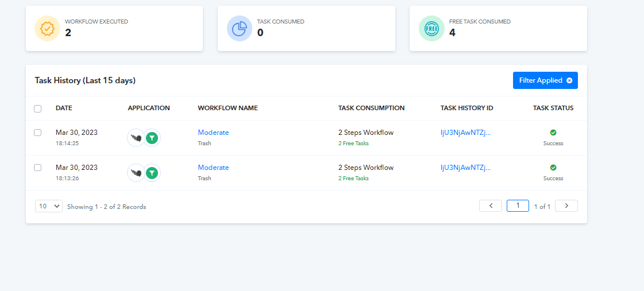Select the checkbox for the 18:13:26 task row
Screen dimensions: 644x291
coord(37,168)
